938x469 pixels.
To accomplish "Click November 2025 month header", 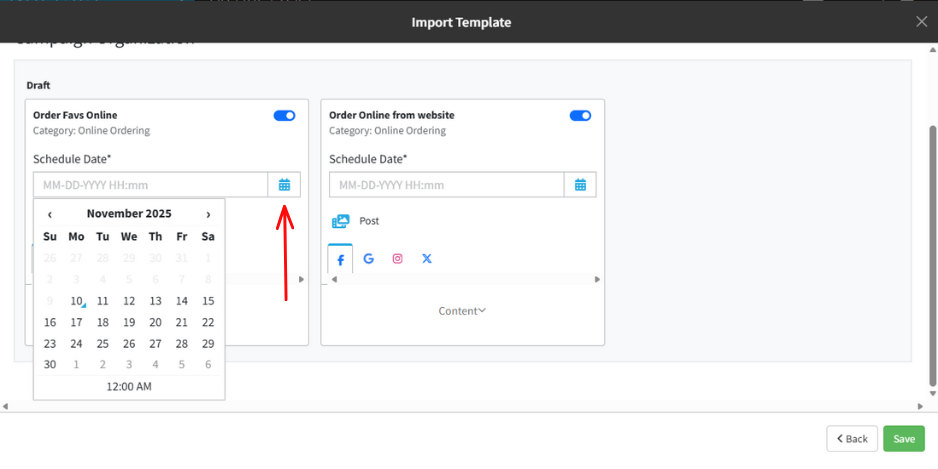I will click(129, 214).
